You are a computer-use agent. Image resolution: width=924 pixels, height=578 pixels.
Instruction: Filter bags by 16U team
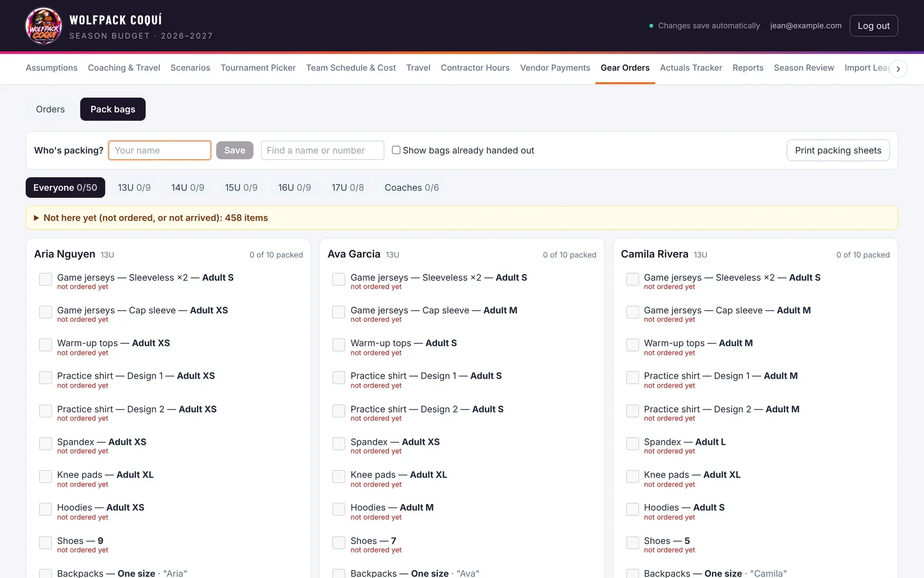(x=294, y=188)
